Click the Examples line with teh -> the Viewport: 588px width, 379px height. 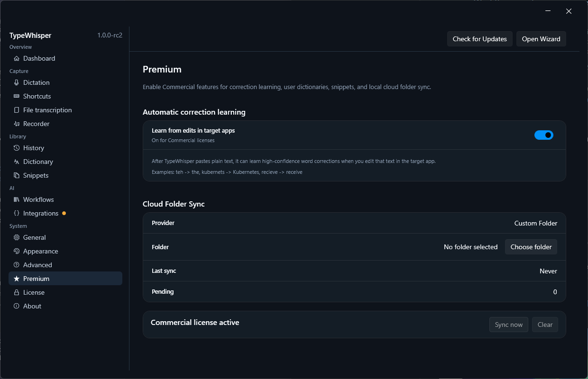coord(227,172)
